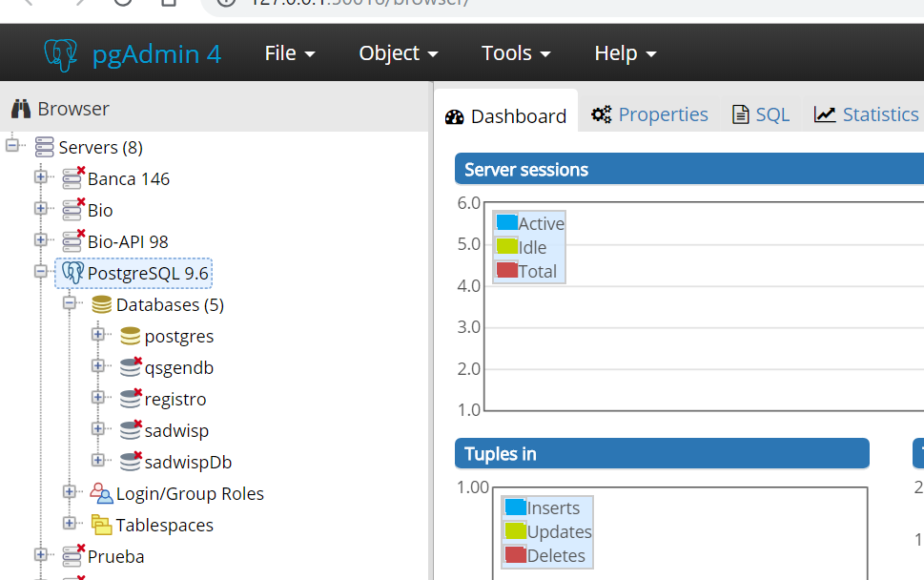Collapse the Servers (8) tree node
This screenshot has width=924, height=580.
tap(12, 145)
